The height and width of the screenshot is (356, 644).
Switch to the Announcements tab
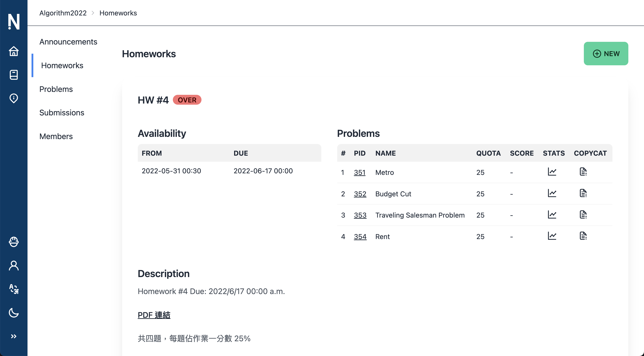point(68,42)
